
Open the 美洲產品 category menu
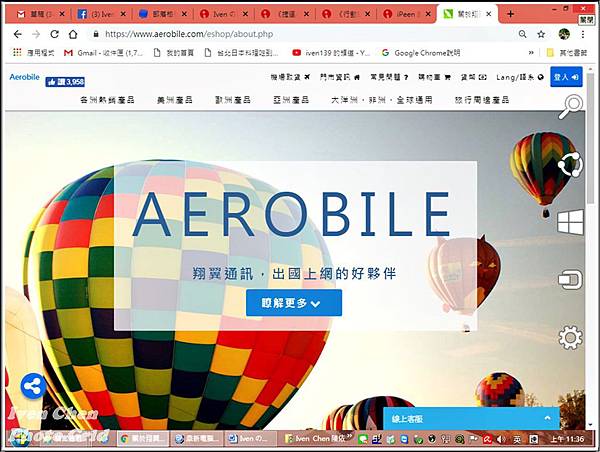174,100
